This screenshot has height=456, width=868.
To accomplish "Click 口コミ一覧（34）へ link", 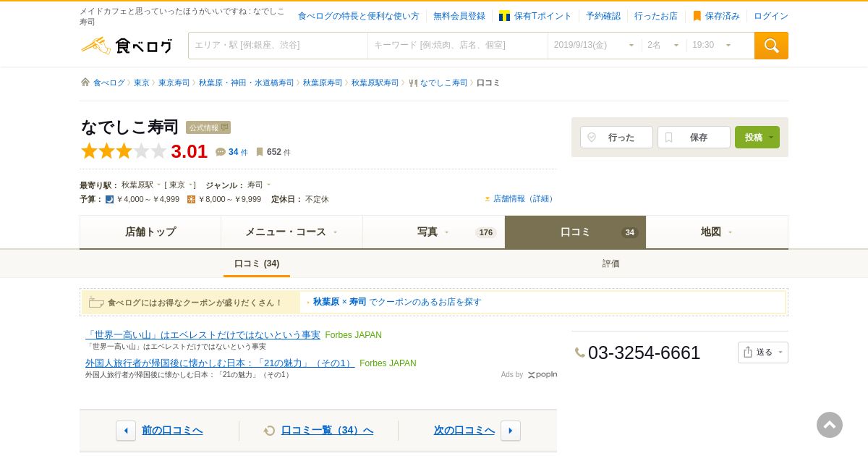I will click(x=327, y=431).
